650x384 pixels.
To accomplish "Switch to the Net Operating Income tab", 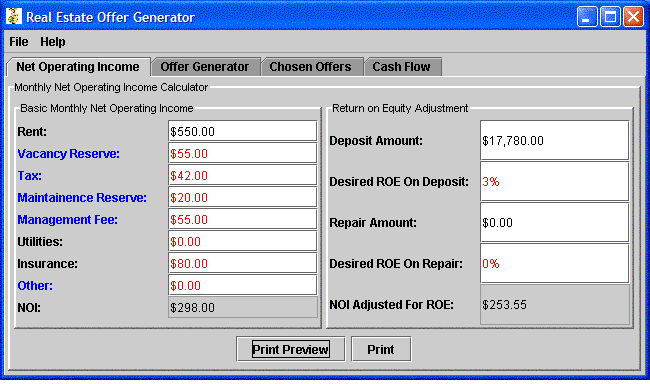I will 78,67.
